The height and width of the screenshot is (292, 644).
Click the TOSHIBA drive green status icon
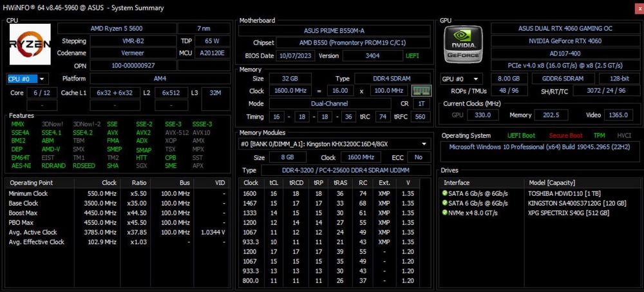point(444,193)
